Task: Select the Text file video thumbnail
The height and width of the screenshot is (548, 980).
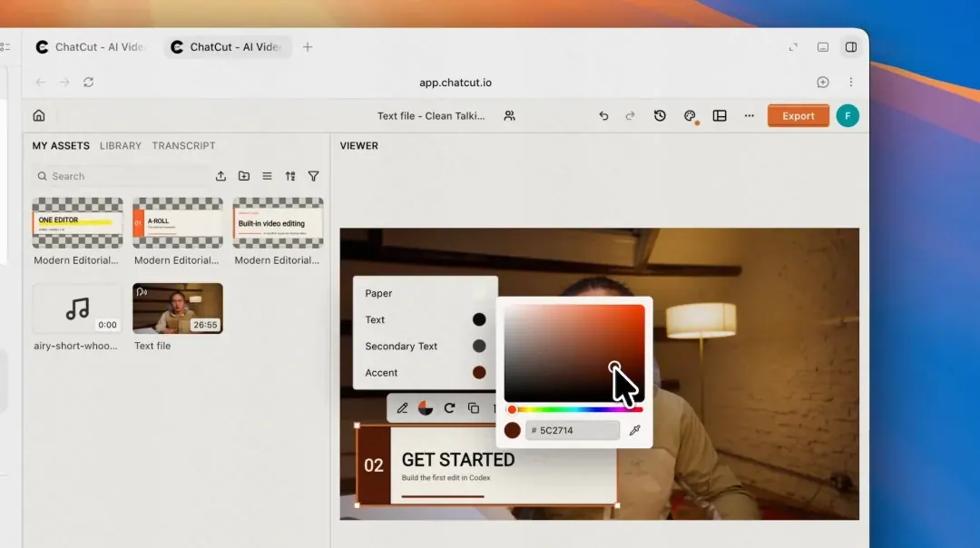Action: (x=178, y=308)
